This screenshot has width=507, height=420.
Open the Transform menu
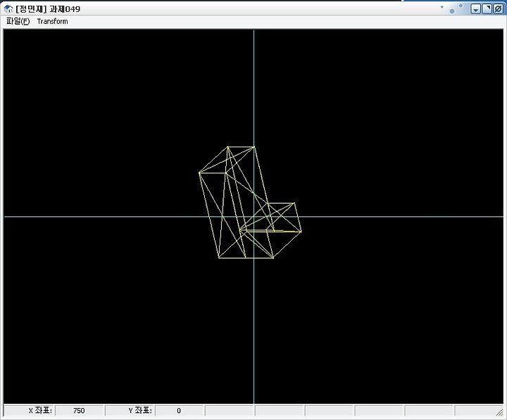tap(52, 21)
